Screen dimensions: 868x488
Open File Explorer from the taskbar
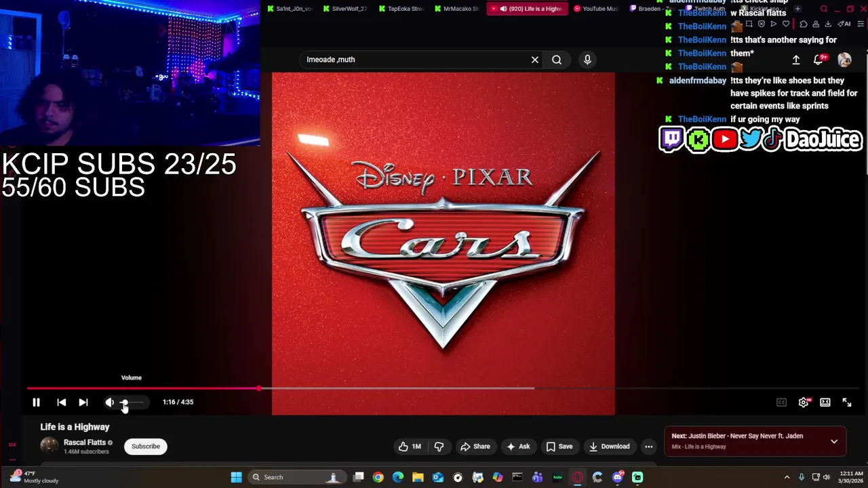(418, 477)
